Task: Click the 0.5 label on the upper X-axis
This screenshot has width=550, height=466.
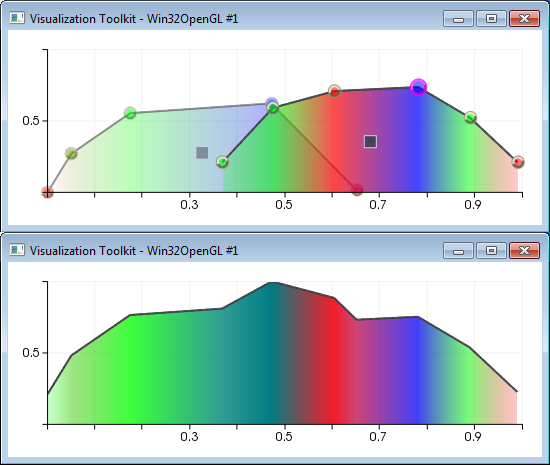Action: (x=283, y=204)
